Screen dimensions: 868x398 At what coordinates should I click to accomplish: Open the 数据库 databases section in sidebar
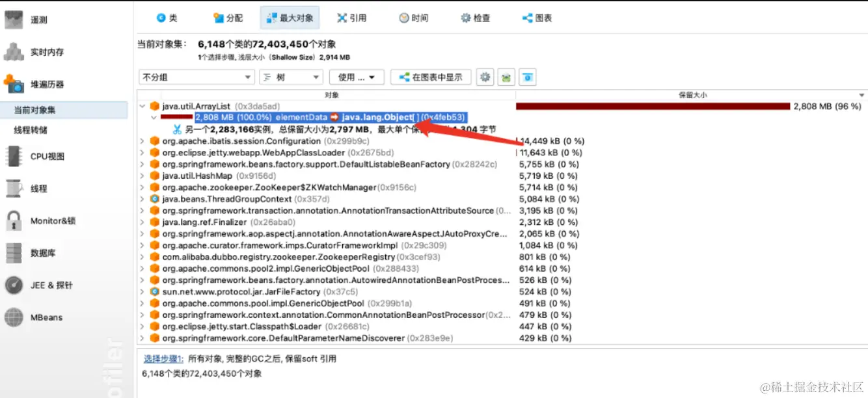30,253
